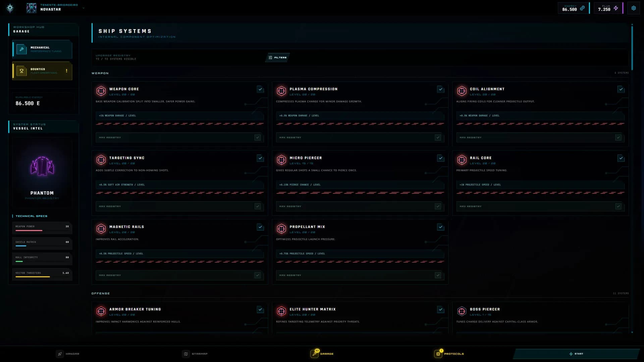This screenshot has height=362, width=644.
Task: Click the Plasma Compression target icon
Action: 281,91
